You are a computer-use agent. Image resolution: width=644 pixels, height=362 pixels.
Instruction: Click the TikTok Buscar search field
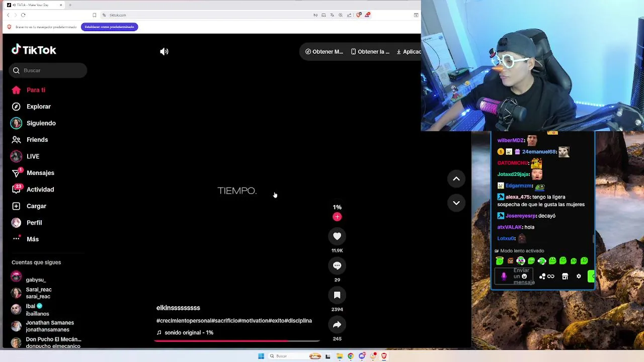(x=48, y=70)
